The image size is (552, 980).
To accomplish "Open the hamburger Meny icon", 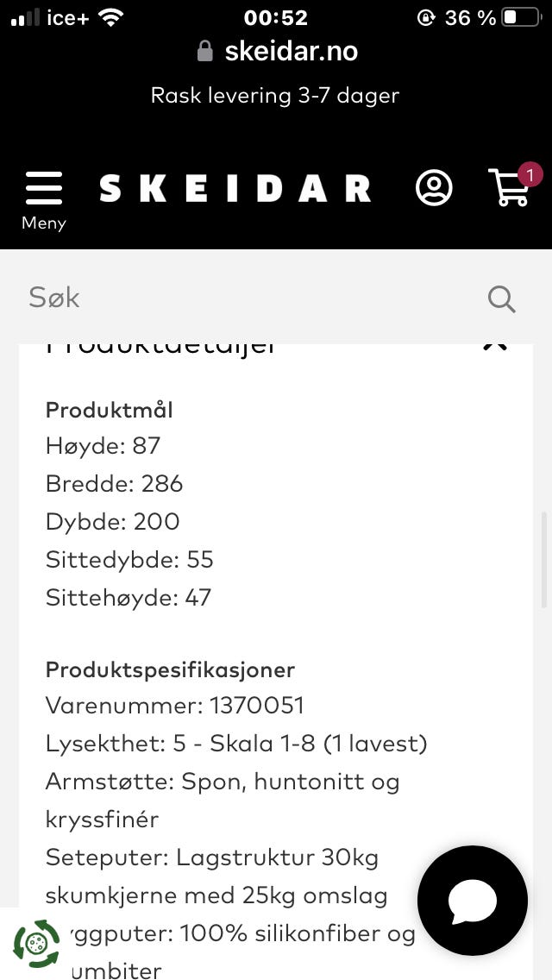I will pos(43,187).
